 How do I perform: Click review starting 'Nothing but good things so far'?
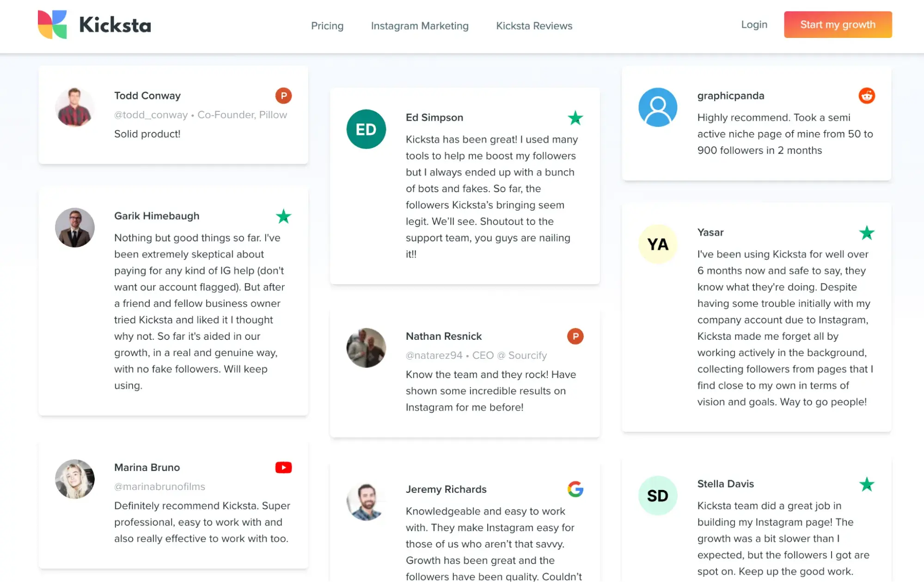pyautogui.click(x=200, y=312)
